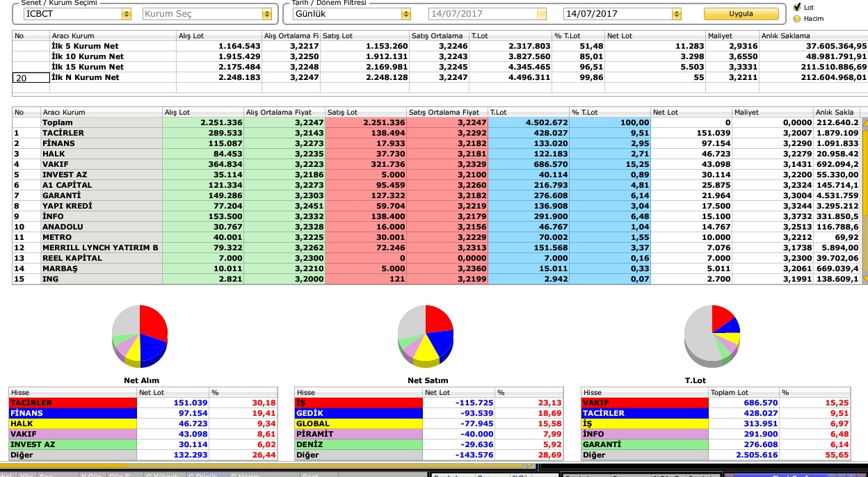The width and height of the screenshot is (868, 477).
Task: Select the YAPI KREDİ broker row
Action: coord(436,206)
